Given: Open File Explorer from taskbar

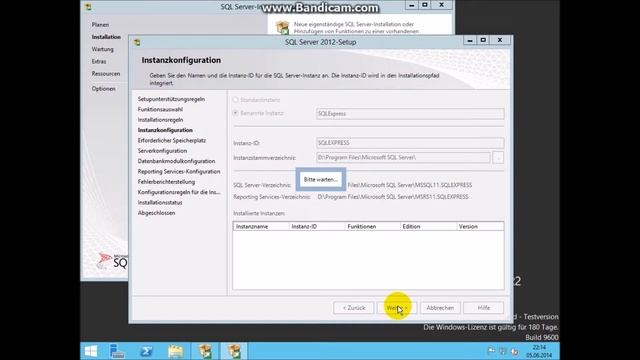Looking at the screenshot, I should [x=176, y=351].
